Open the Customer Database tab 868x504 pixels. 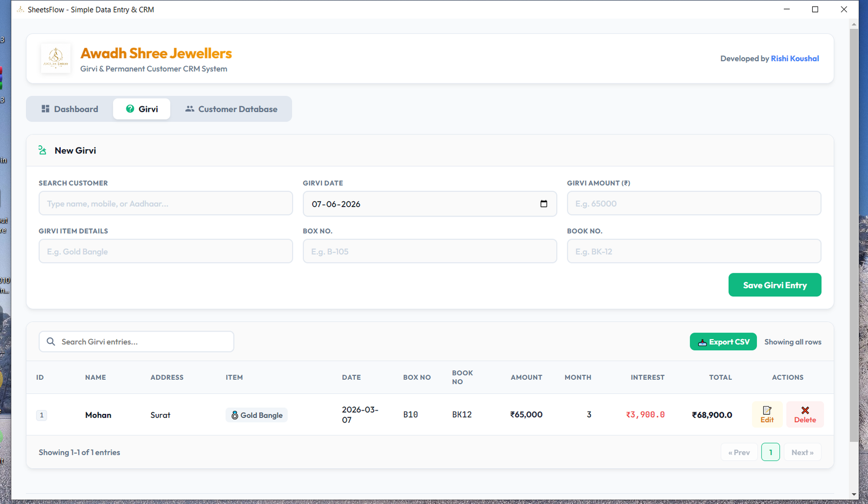(x=231, y=109)
